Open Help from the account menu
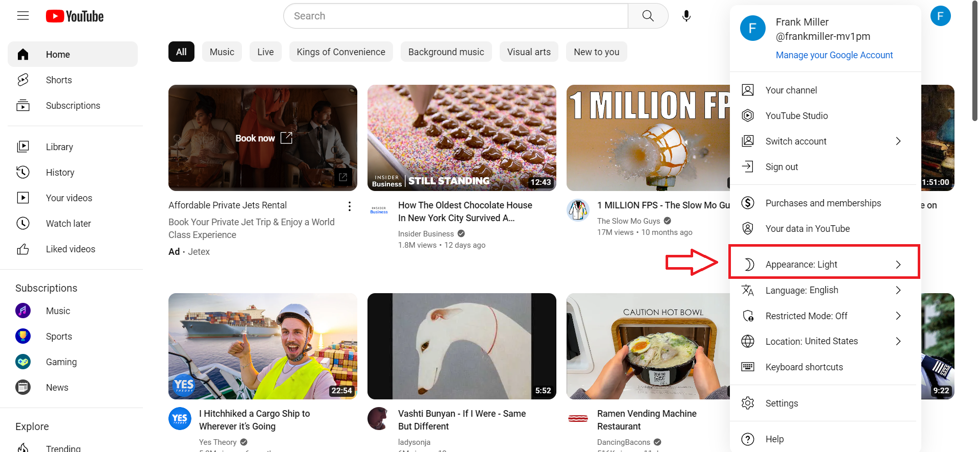This screenshot has width=980, height=452. [825, 439]
